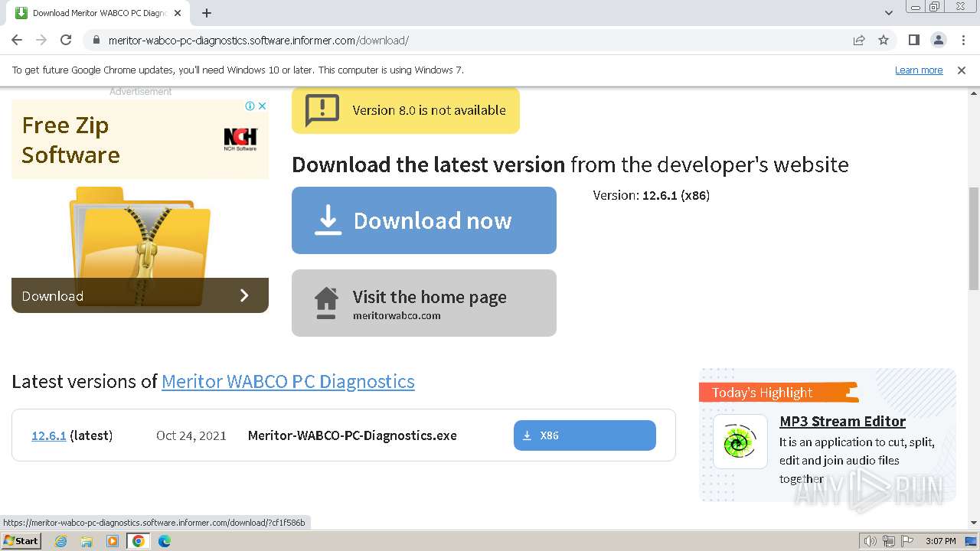Click the warning message icon

pos(322,110)
